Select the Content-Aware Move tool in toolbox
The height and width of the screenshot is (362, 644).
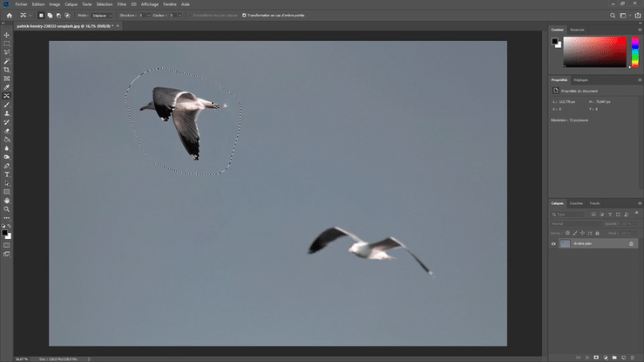(x=7, y=96)
